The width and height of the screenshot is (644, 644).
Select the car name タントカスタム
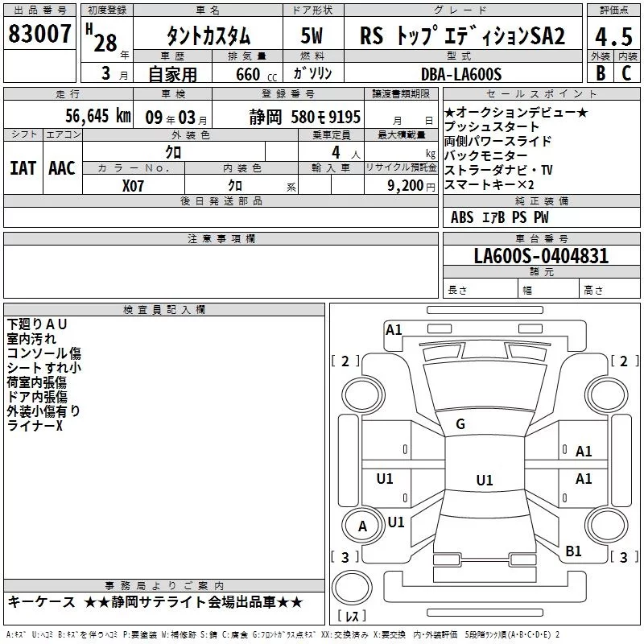coord(208,35)
